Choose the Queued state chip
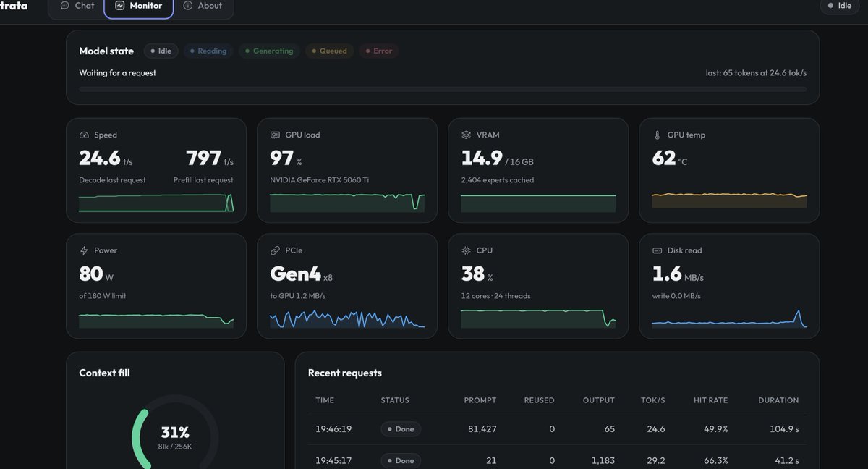 coord(329,51)
